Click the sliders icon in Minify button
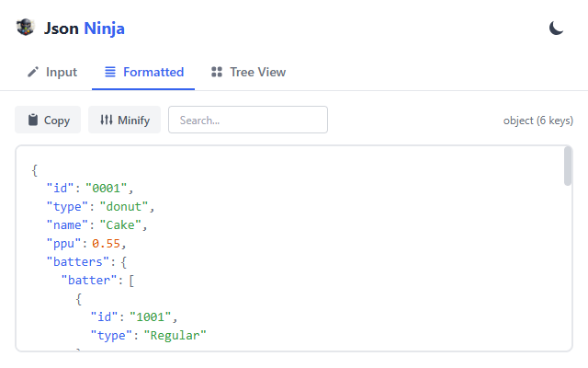The image size is (588, 368). (107, 120)
